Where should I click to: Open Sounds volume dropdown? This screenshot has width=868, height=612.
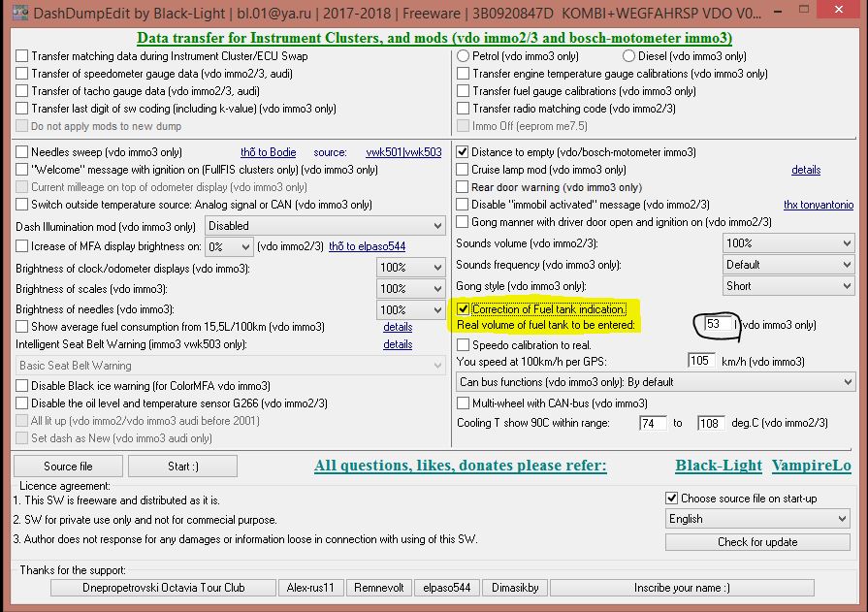tap(788, 243)
